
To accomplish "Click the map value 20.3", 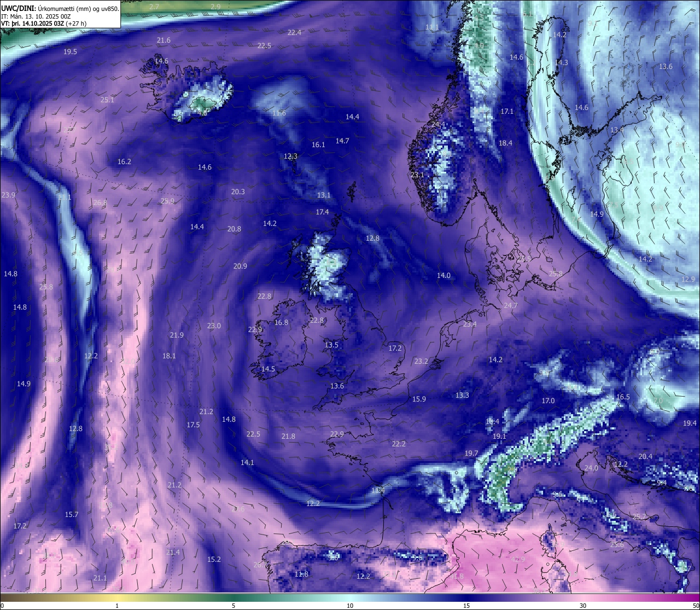I will point(238,192).
